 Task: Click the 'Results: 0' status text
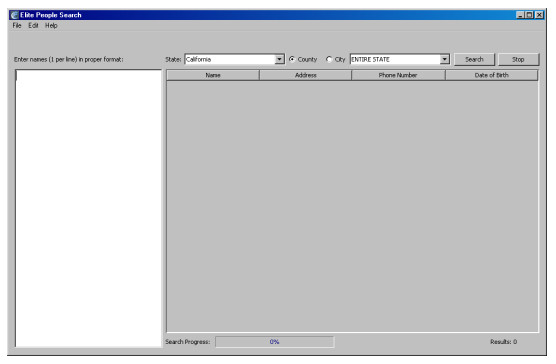coord(503,342)
